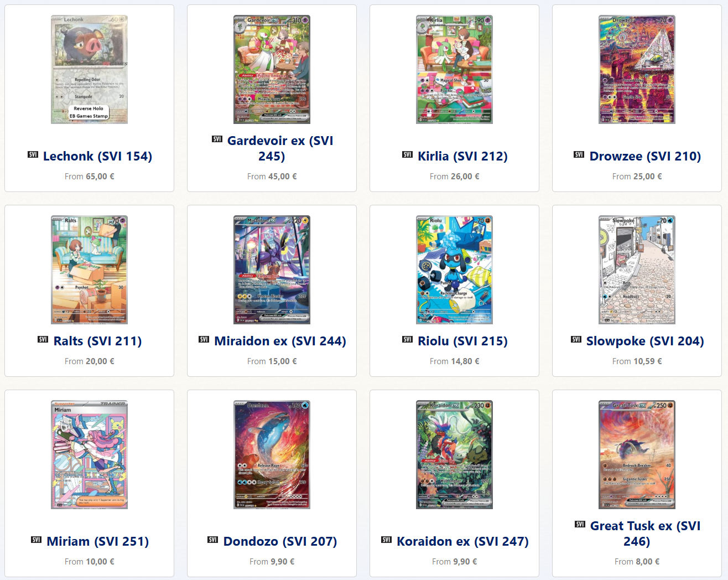
Task: Open Dondozo (SVI 207) title link
Action: pyautogui.click(x=280, y=541)
